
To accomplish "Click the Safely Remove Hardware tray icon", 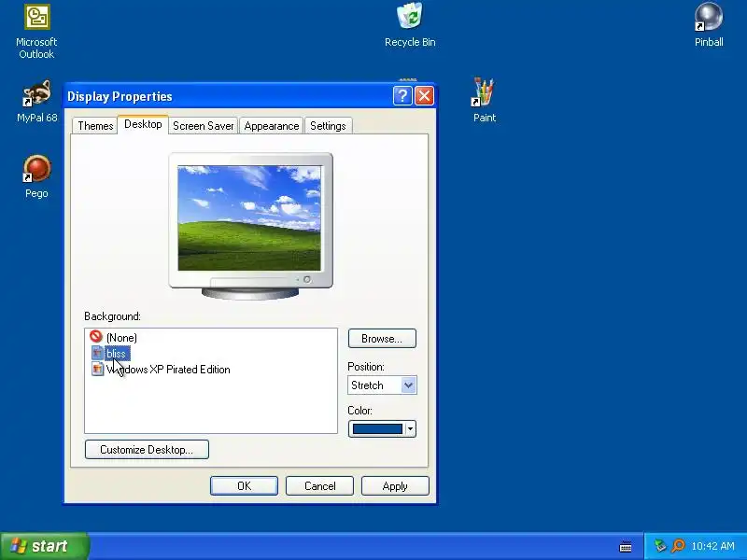I will (660, 546).
